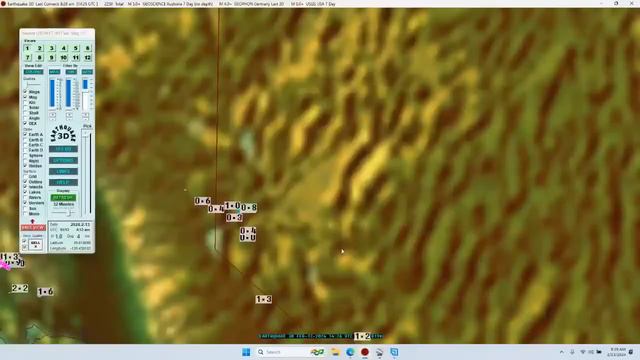The image size is (640, 360).
Task: Open the Windows Start menu
Action: 246,352
